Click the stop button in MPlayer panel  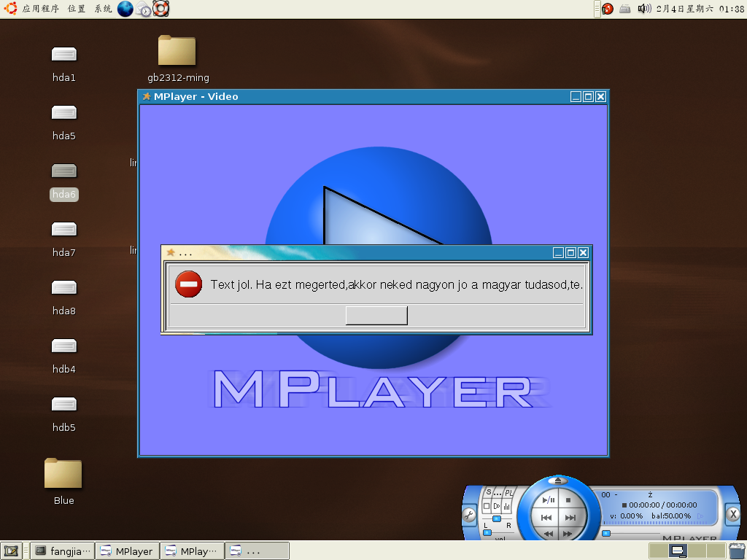tap(568, 500)
